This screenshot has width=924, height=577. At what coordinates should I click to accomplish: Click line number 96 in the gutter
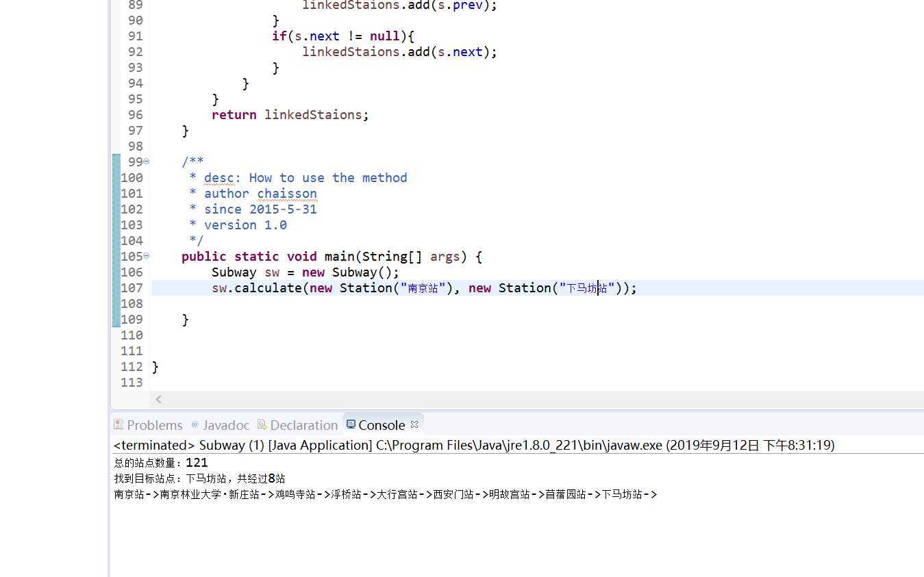[x=136, y=115]
